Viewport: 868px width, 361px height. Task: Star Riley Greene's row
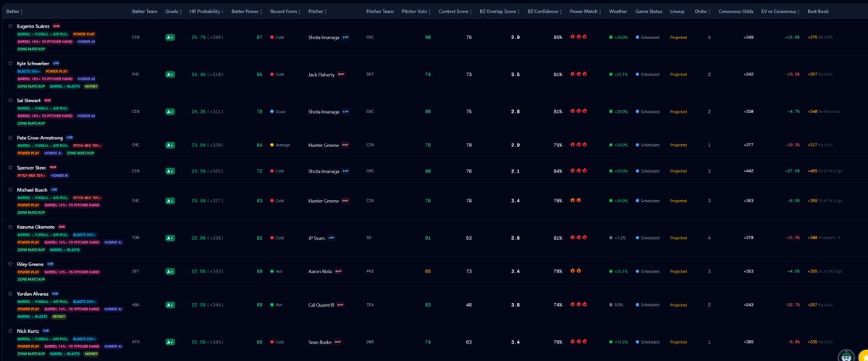pyautogui.click(x=10, y=264)
